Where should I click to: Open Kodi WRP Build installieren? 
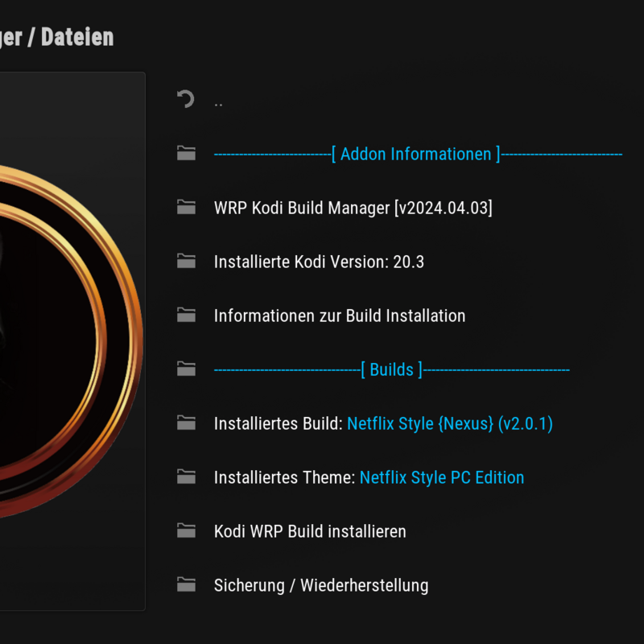310,531
